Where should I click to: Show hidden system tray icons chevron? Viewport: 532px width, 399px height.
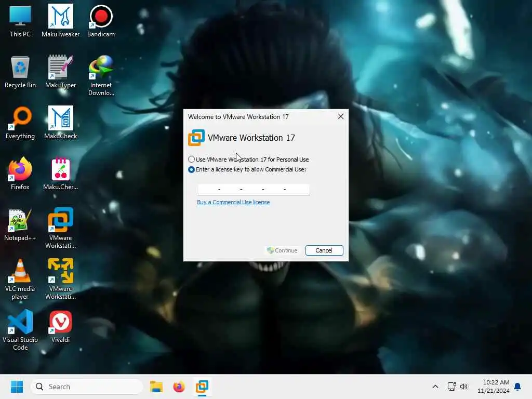[435, 387]
